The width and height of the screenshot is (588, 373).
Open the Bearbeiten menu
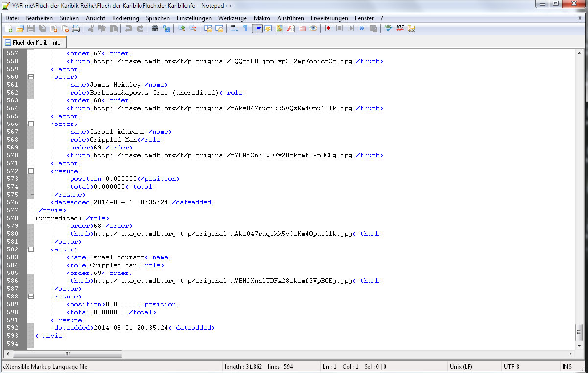pos(39,18)
